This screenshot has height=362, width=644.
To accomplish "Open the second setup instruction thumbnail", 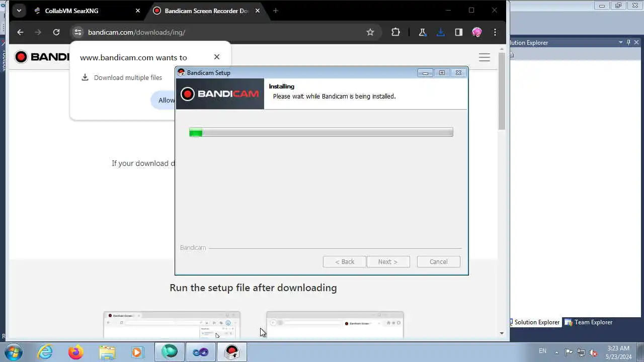I will 335,325.
